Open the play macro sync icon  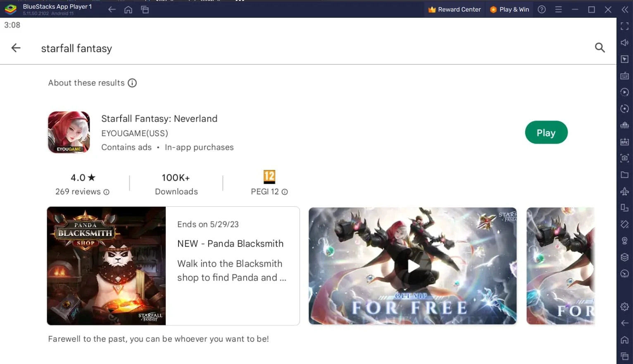pyautogui.click(x=625, y=92)
